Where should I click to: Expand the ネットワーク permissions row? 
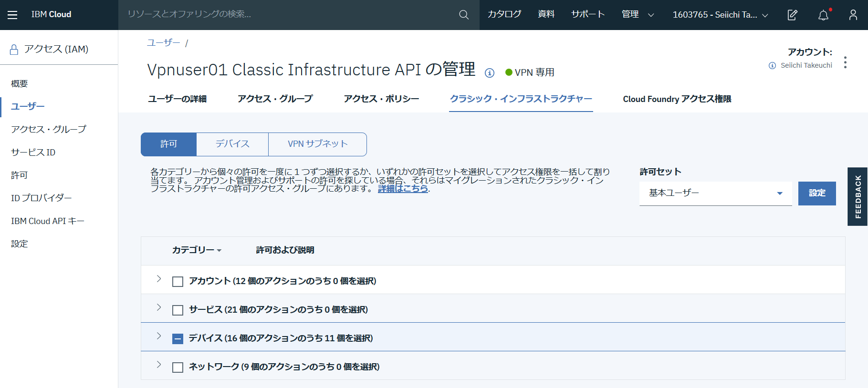159,365
